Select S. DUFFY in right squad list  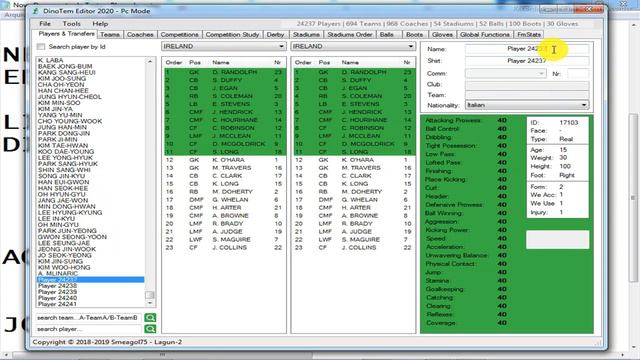point(357,80)
